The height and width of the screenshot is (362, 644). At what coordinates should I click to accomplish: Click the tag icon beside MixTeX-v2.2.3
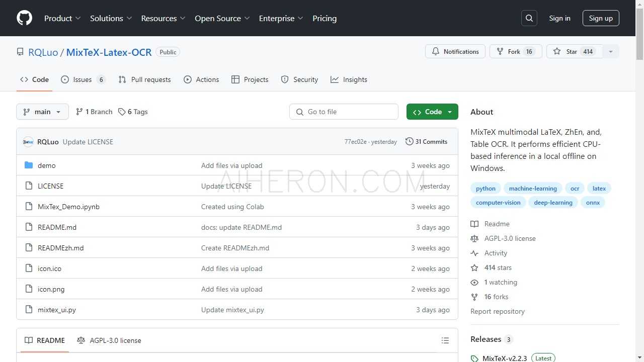(x=474, y=358)
